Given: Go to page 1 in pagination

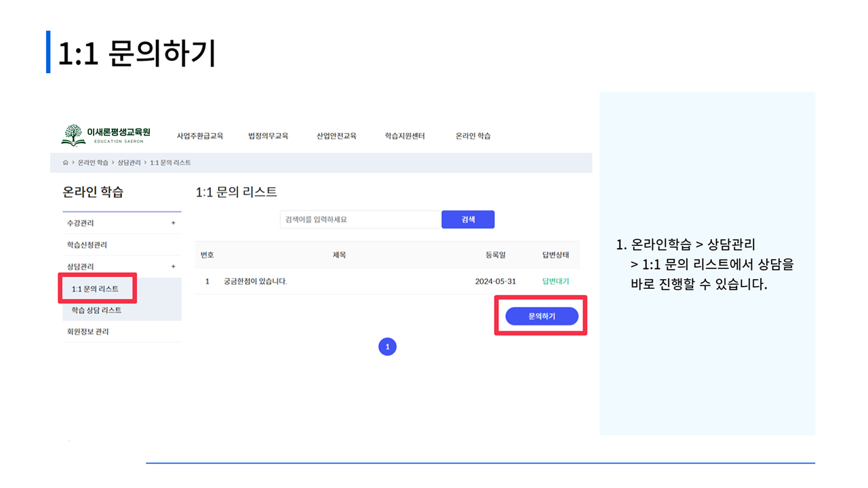Looking at the screenshot, I should [x=387, y=347].
